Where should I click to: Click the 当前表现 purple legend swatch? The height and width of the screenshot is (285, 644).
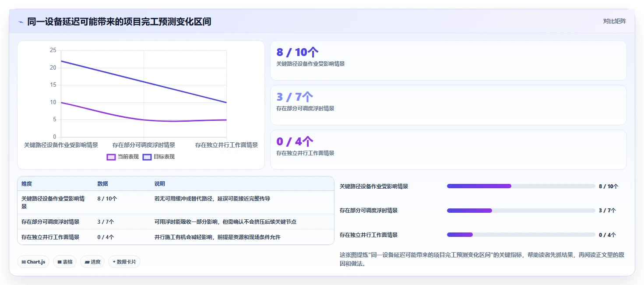click(111, 157)
